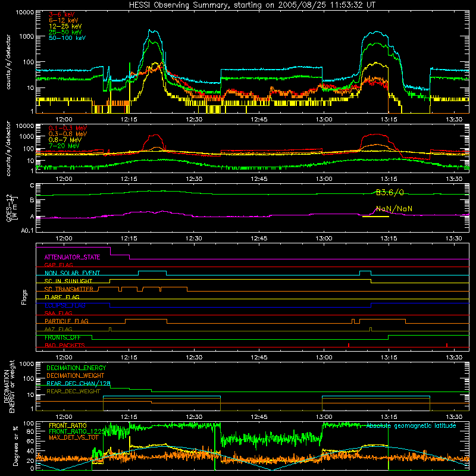Click the HESSI Observing Summary plot title
Screen dimensions: 476x476
[252, 5]
